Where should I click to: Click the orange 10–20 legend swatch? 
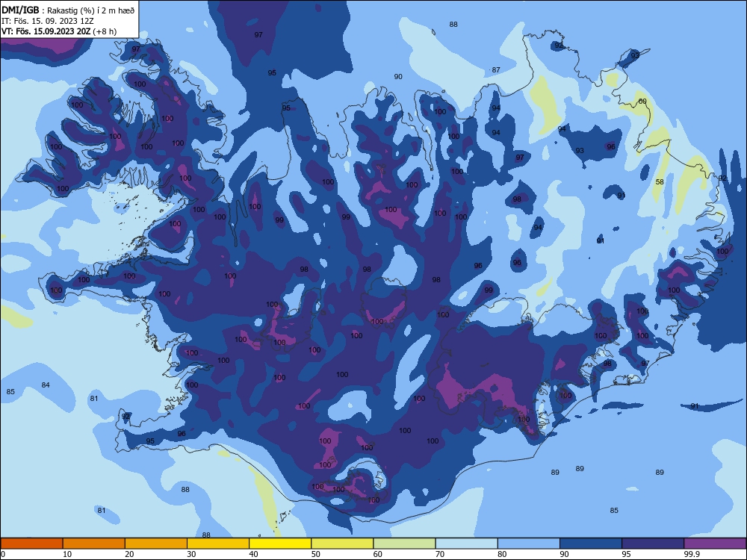point(94,544)
